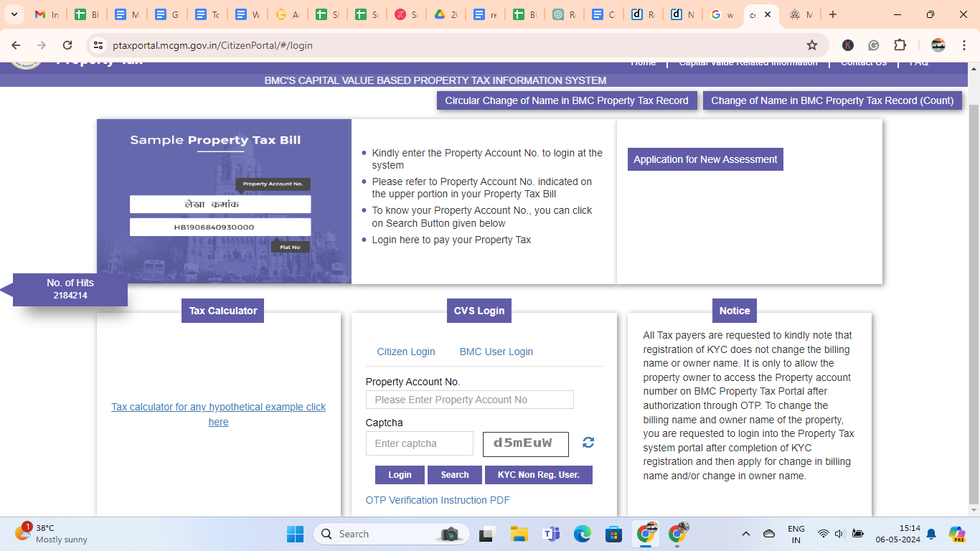This screenshot has height=551, width=980.
Task: Click the KYC Non Reg. User button
Action: [538, 475]
